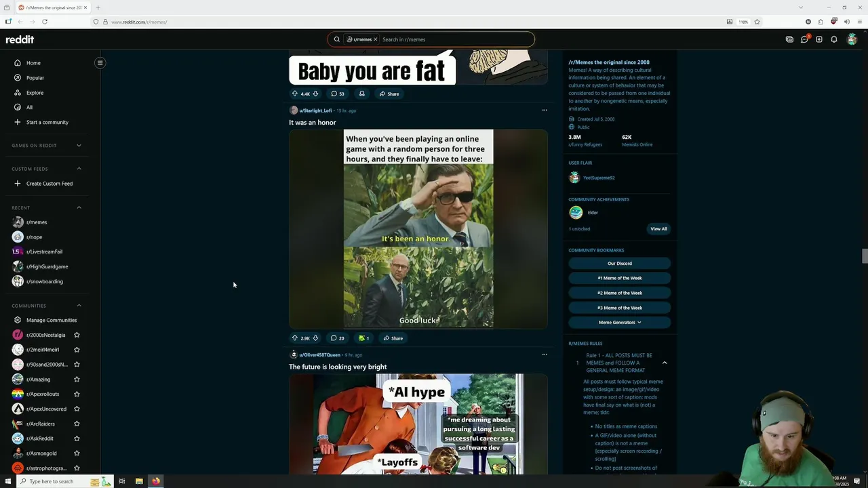868x488 pixels.
Task: Open the "It's been an honor" meme image
Action: (x=418, y=229)
